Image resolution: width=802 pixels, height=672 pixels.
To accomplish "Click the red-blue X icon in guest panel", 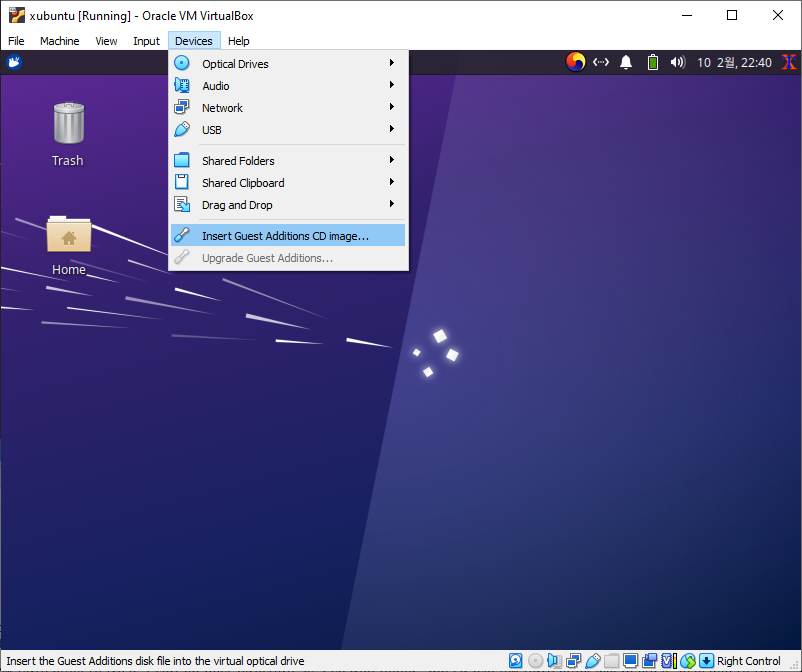I will [789, 62].
